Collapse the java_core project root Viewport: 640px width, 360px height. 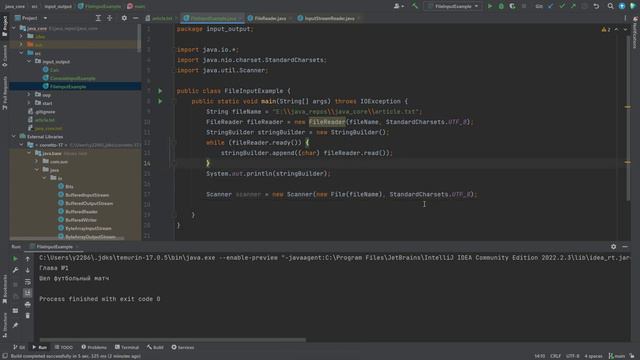click(x=14, y=28)
